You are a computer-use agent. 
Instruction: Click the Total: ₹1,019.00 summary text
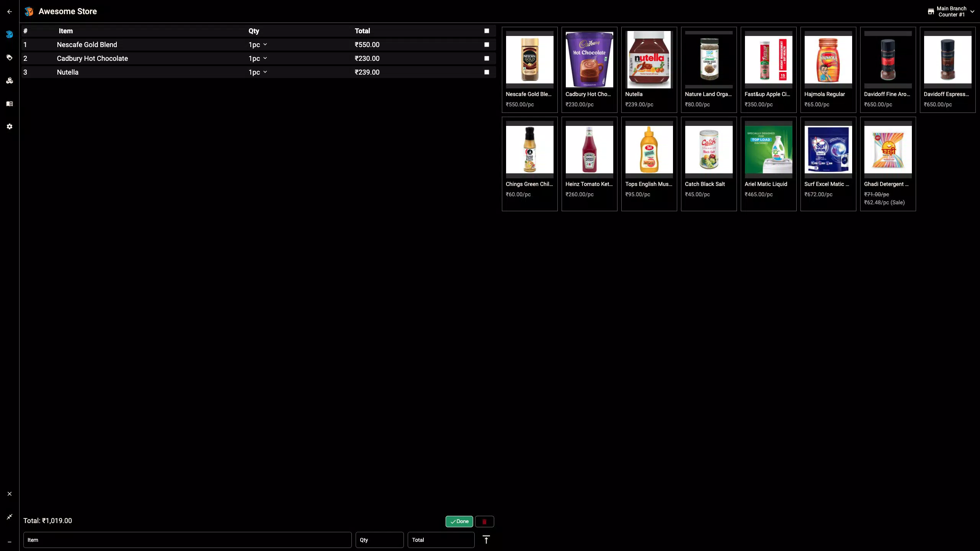47,521
